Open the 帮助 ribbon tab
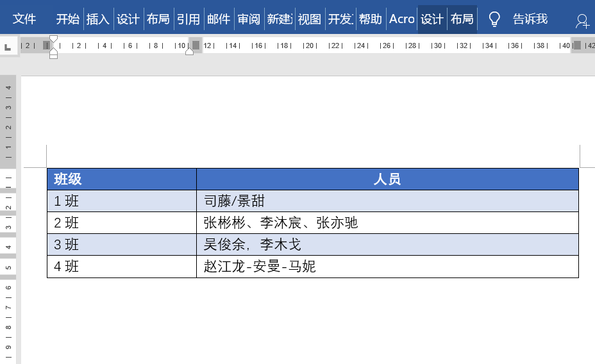The image size is (595, 364). [x=371, y=19]
